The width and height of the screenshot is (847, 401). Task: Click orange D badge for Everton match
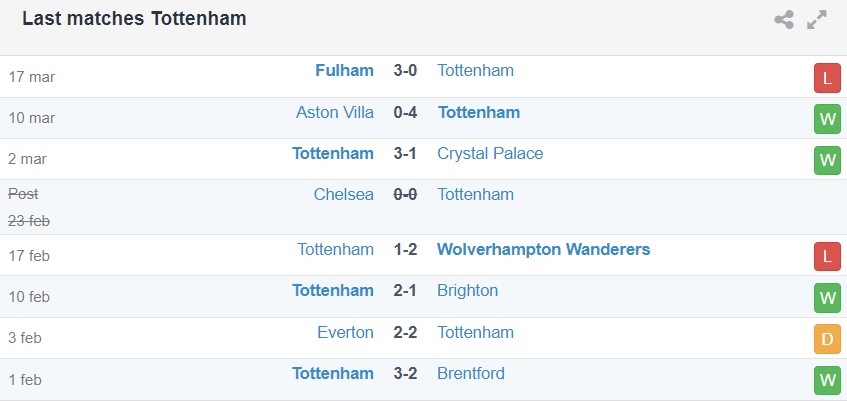(x=826, y=339)
